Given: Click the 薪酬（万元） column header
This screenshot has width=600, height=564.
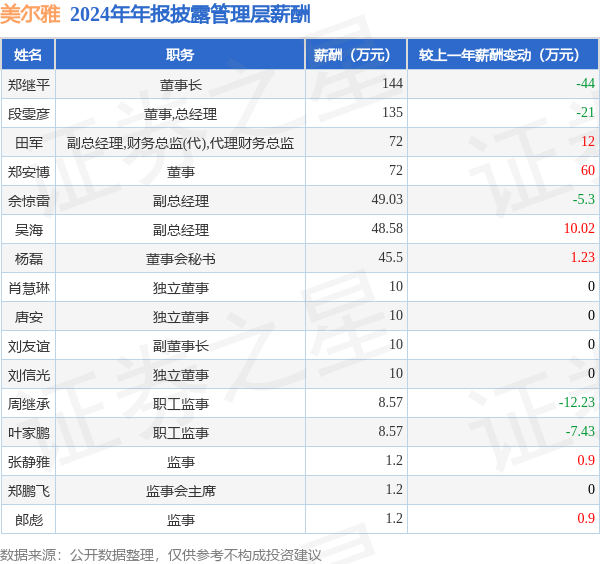Looking at the screenshot, I should 356,55.
